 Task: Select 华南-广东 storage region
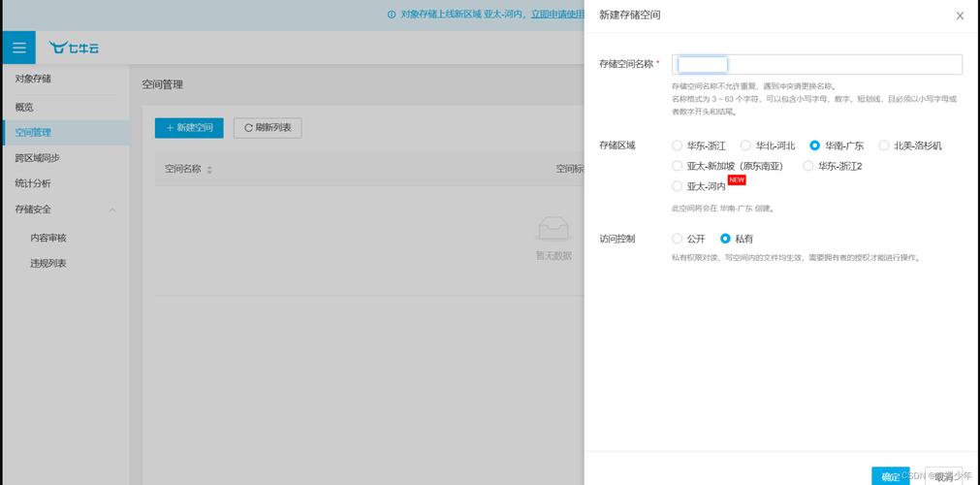(814, 145)
